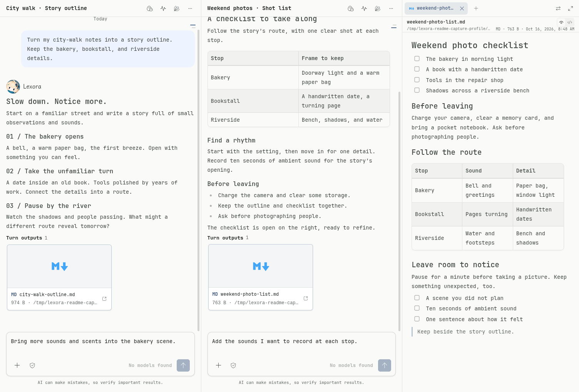The image size is (579, 392).
Task: Open model picker in Weekend photos composer
Action: pyautogui.click(x=351, y=365)
